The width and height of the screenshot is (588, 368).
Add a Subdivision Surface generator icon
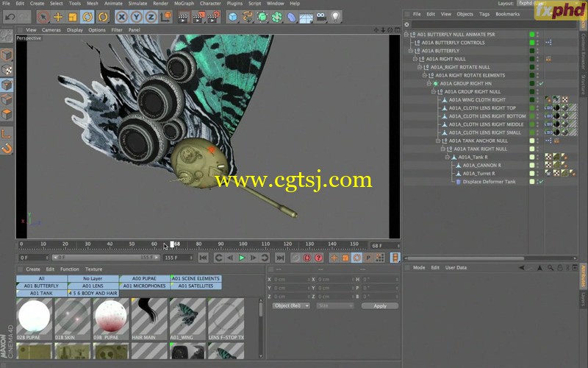[262, 17]
